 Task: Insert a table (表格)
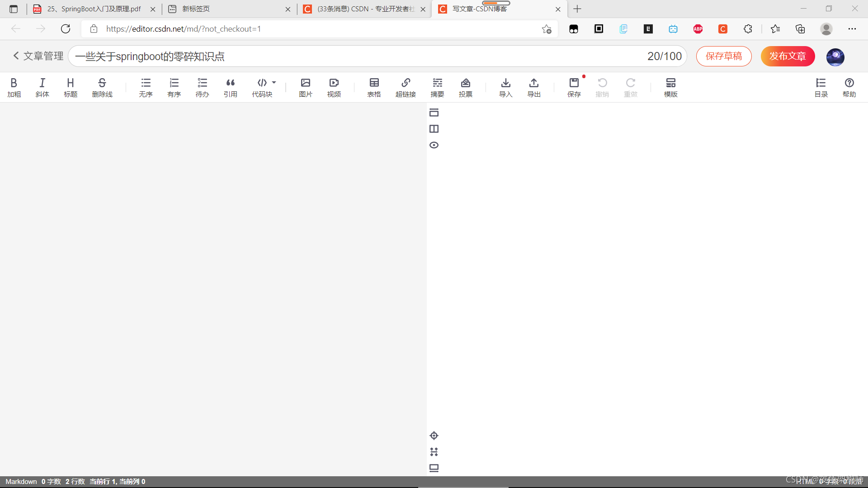click(374, 87)
